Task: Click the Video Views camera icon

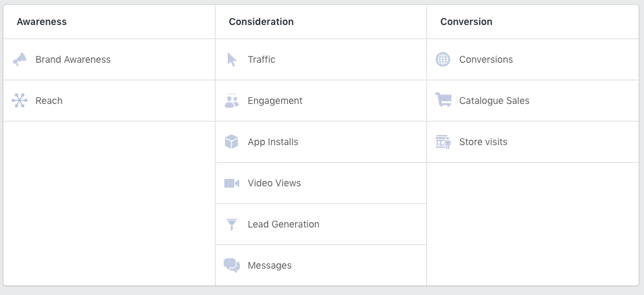Action: [x=232, y=183]
